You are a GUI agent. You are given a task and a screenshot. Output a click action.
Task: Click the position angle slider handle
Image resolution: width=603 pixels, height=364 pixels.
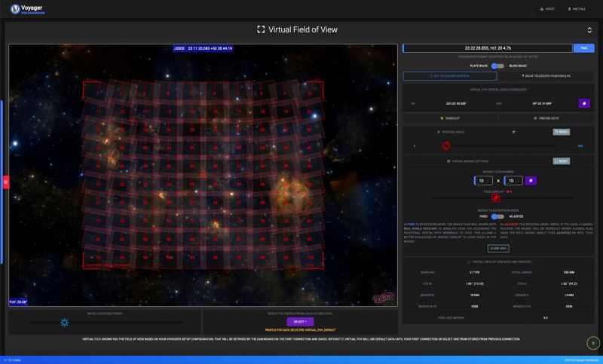click(446, 145)
